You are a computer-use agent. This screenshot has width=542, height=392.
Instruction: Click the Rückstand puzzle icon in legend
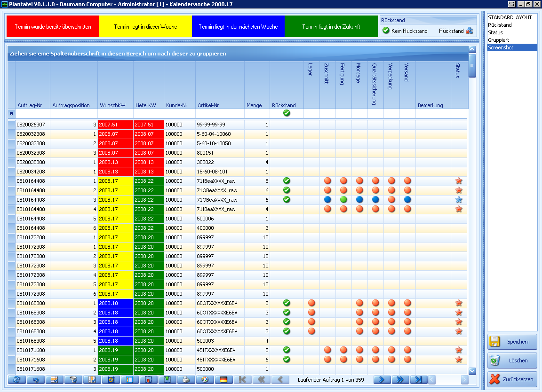pyautogui.click(x=469, y=31)
